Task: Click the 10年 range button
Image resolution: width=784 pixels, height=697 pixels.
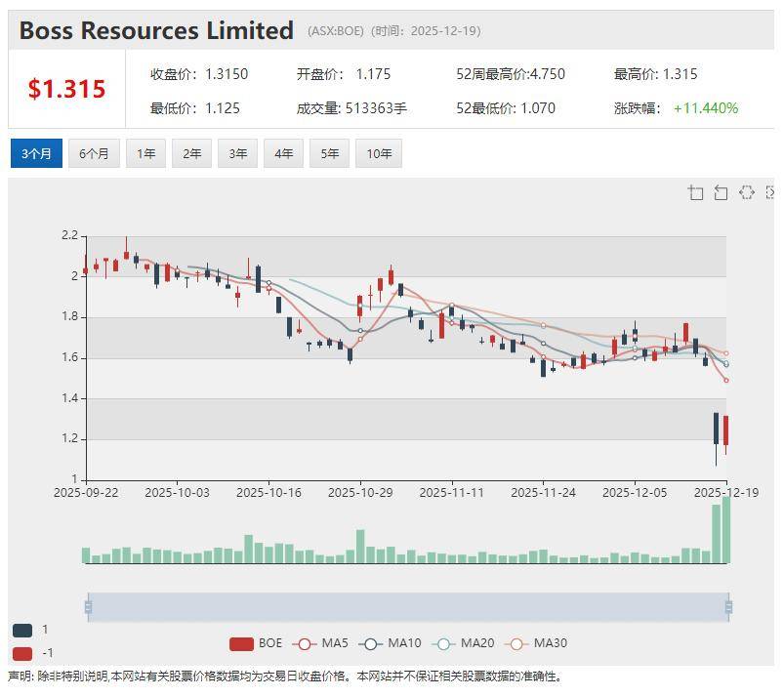Action: (x=379, y=154)
